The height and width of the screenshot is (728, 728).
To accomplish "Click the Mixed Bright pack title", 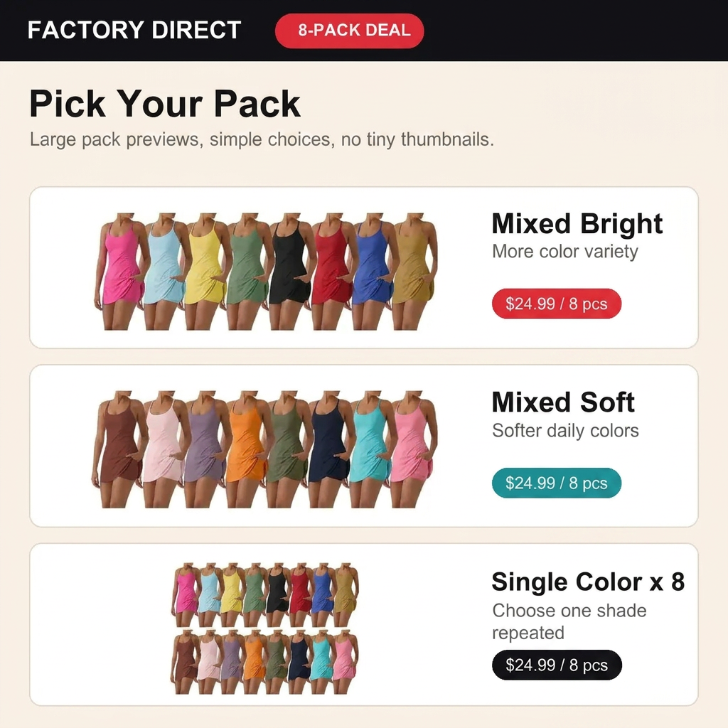I will coord(577,224).
